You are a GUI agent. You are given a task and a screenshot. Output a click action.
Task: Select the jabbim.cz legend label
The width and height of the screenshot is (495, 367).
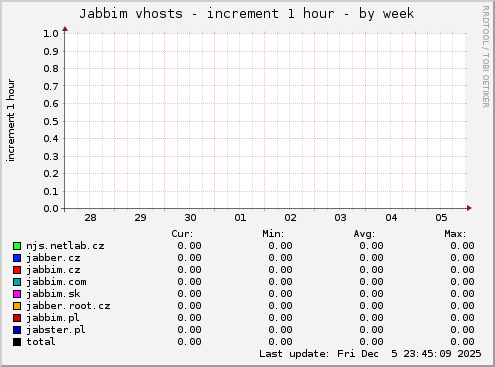53,270
